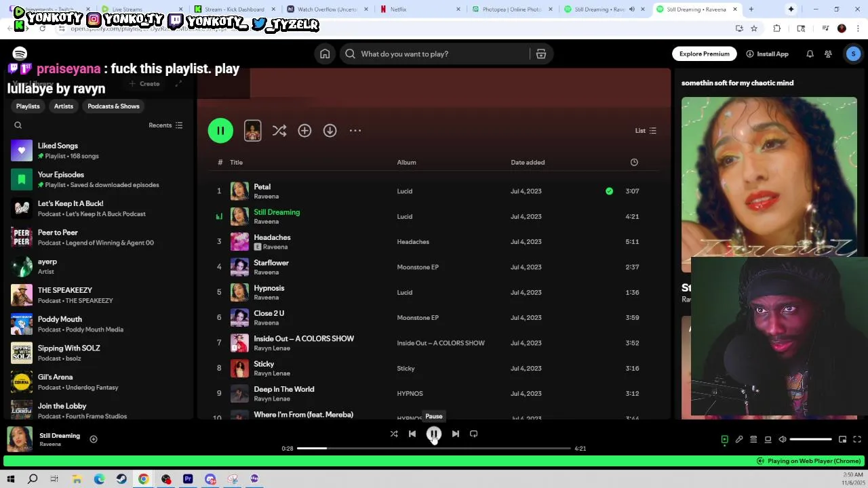This screenshot has width=868, height=488.
Task: Toggle repeat in the bottom player bar
Action: click(473, 434)
